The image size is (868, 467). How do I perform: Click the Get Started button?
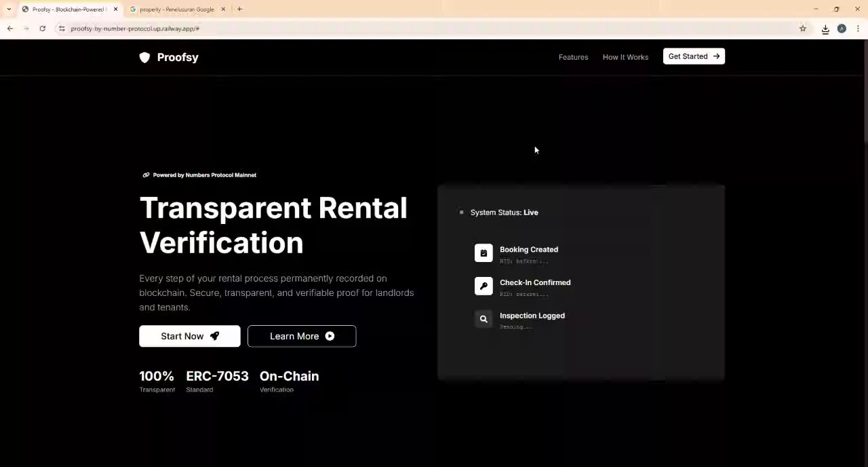pos(694,56)
